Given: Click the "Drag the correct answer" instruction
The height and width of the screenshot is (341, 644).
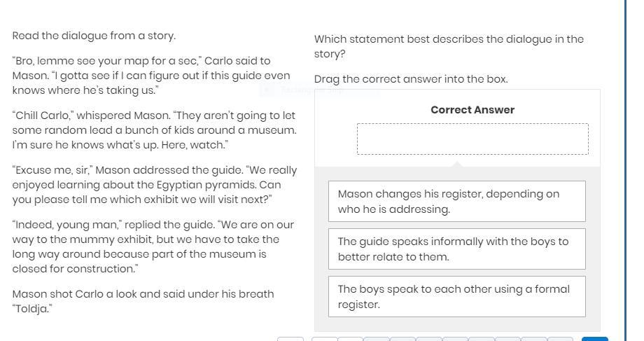Looking at the screenshot, I should click(411, 79).
